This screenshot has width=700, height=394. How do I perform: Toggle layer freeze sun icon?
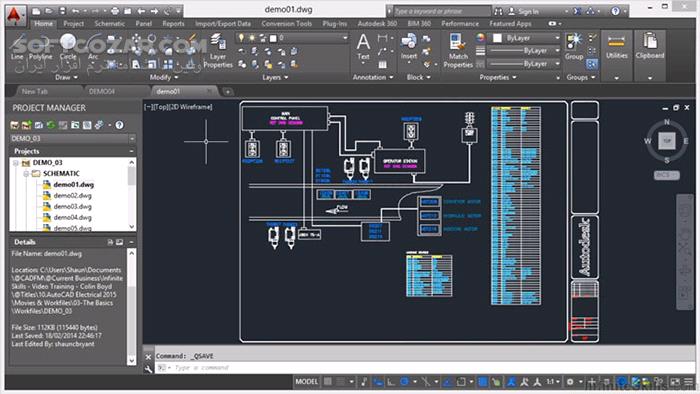[252, 38]
